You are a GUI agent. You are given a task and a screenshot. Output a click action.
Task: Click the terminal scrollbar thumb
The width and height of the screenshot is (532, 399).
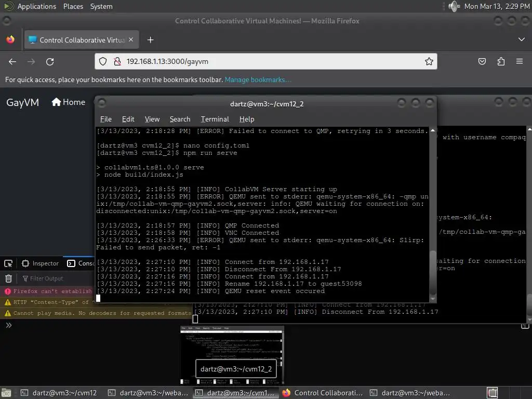[433, 272]
